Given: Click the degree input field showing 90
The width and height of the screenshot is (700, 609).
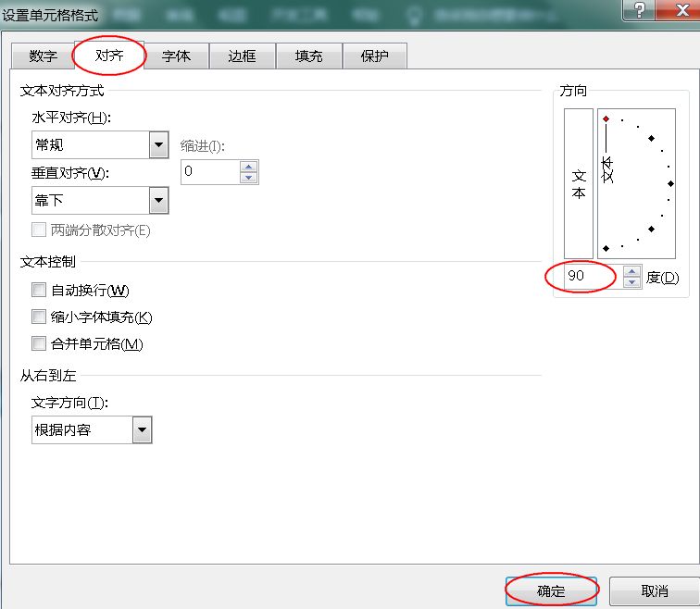Looking at the screenshot, I should point(592,276).
